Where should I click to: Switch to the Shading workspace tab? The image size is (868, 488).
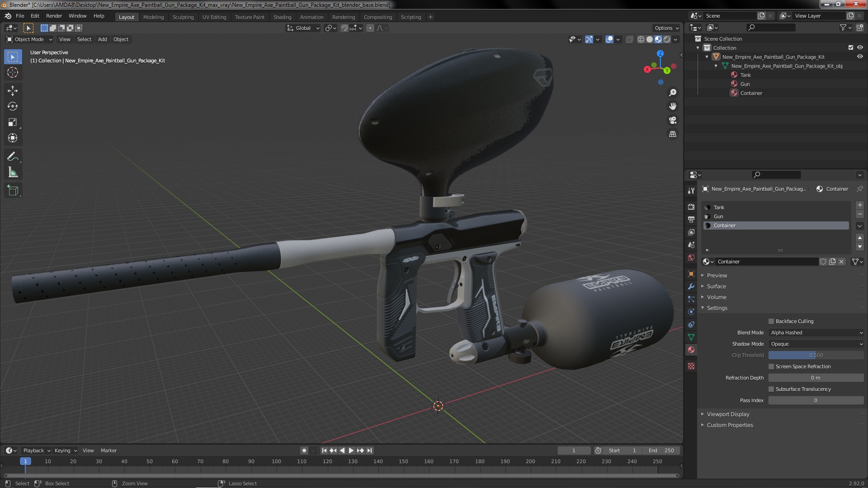282,17
